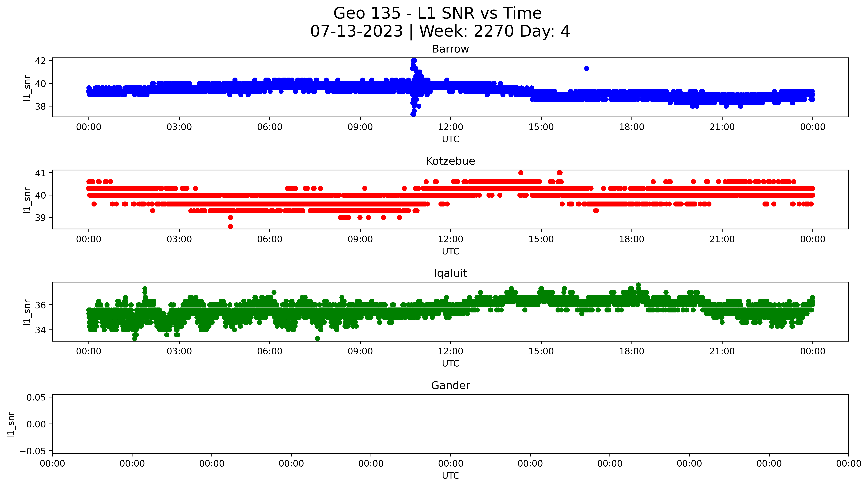Click the '06:00' x tick under Kotzebue plot
Image resolution: width=868 pixels, height=487 pixels.
(270, 239)
